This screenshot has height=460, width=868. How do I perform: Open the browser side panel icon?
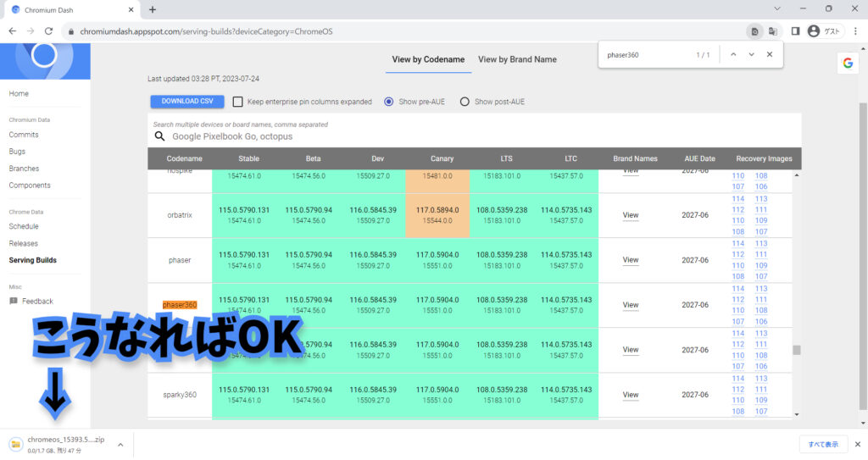pyautogui.click(x=795, y=30)
